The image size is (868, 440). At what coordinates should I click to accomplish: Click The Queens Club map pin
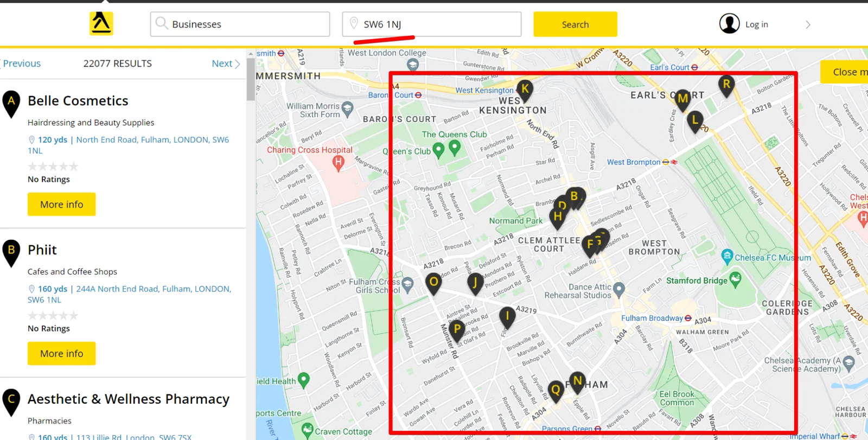[x=455, y=147]
